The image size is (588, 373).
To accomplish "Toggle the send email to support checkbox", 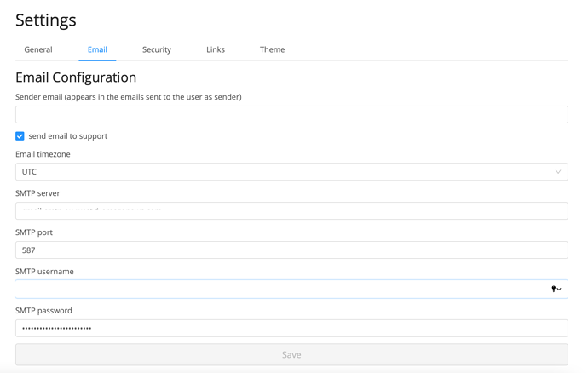I will (20, 136).
